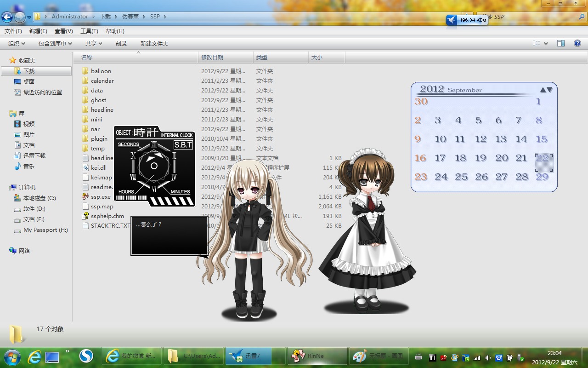
Task: Click the 刻录 toolbar button
Action: 121,44
